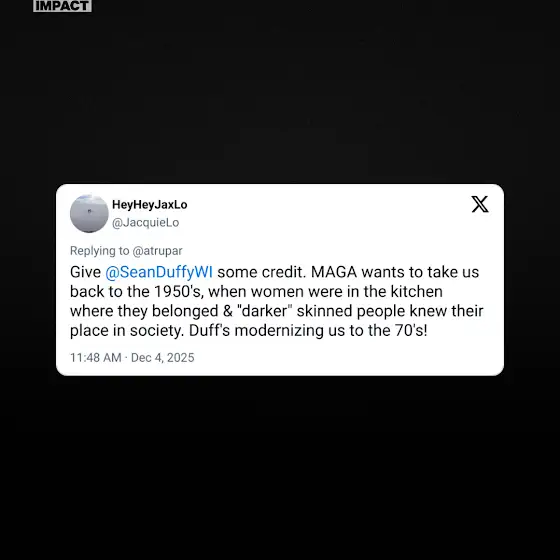Click the X logo on the tweet card
Viewport: 560px width, 560px height.
480,204
